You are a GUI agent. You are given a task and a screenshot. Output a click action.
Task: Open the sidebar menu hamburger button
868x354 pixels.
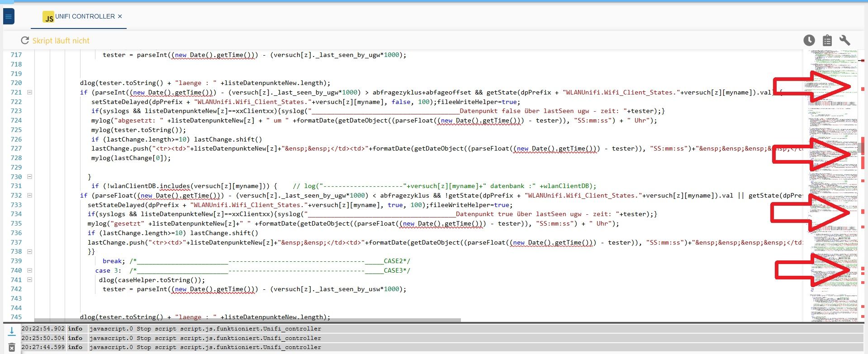9,17
